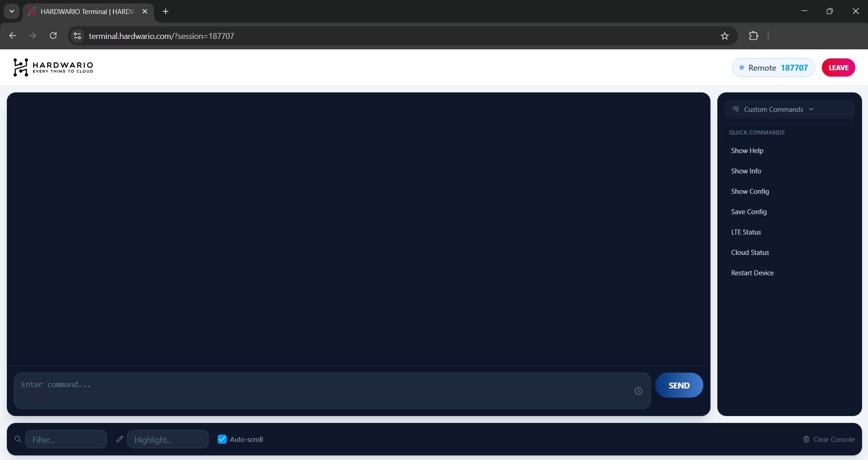Open the browser tab search chevron

click(12, 11)
